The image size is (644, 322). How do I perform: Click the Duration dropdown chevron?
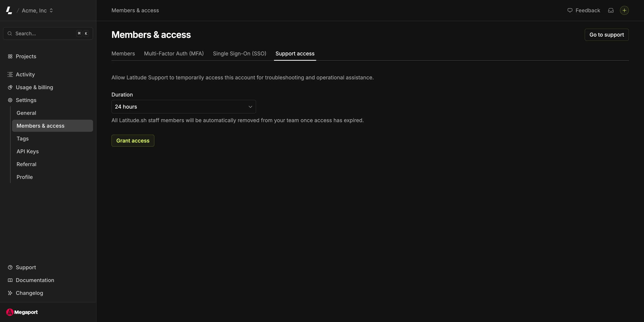250,107
